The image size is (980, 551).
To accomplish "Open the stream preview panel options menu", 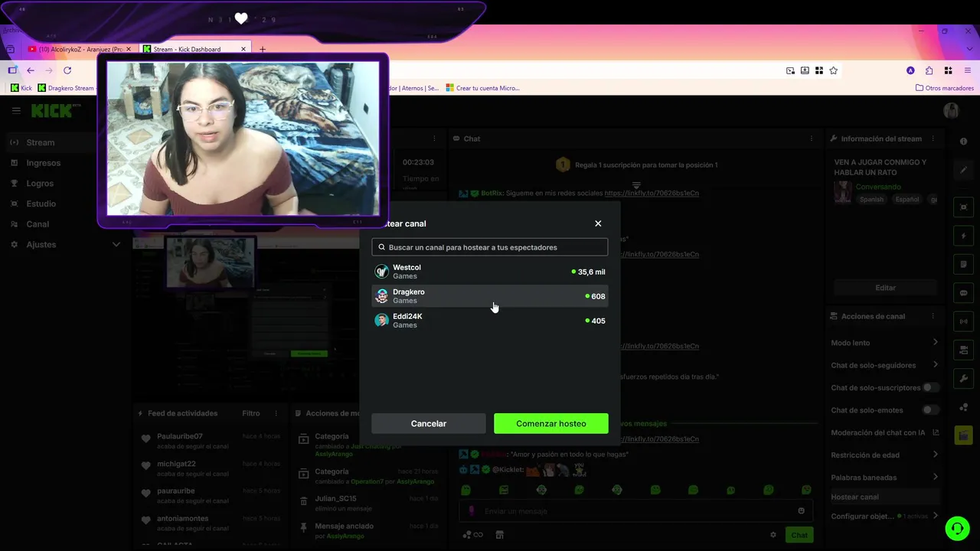I will tap(434, 139).
